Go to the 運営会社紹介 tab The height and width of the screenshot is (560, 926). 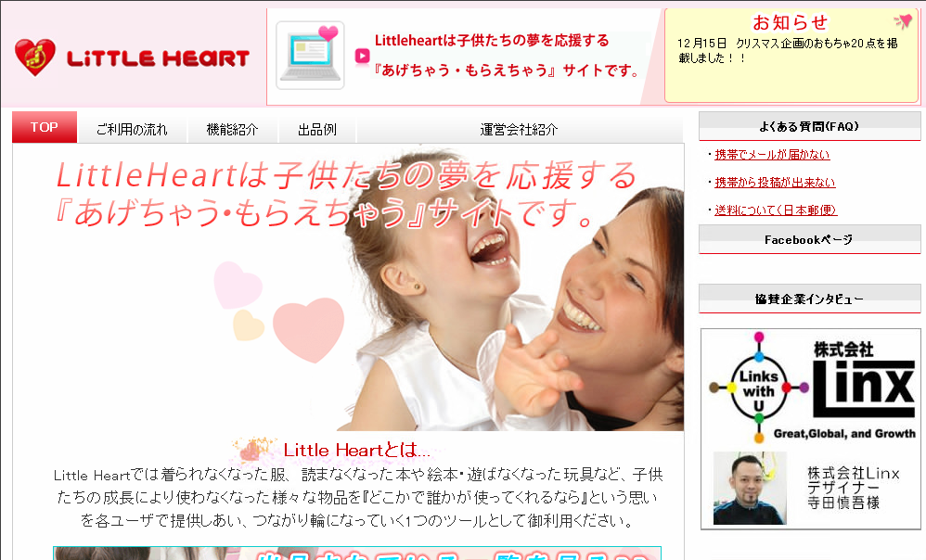(519, 129)
